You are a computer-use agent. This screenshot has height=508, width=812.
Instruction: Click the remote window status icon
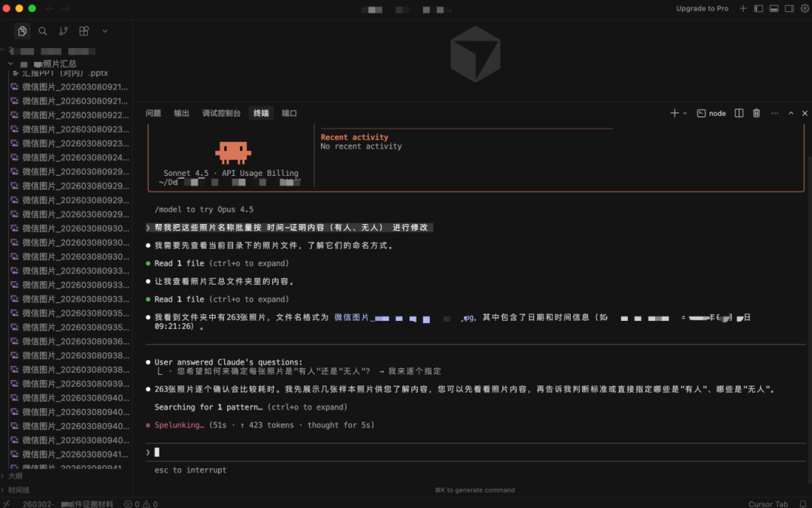coord(6,503)
